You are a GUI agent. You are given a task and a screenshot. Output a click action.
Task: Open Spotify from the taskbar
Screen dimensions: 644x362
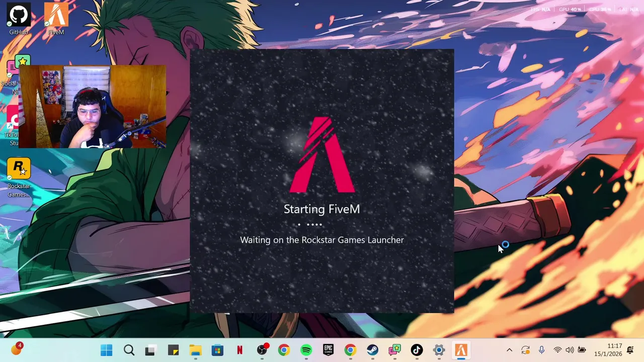pos(306,350)
